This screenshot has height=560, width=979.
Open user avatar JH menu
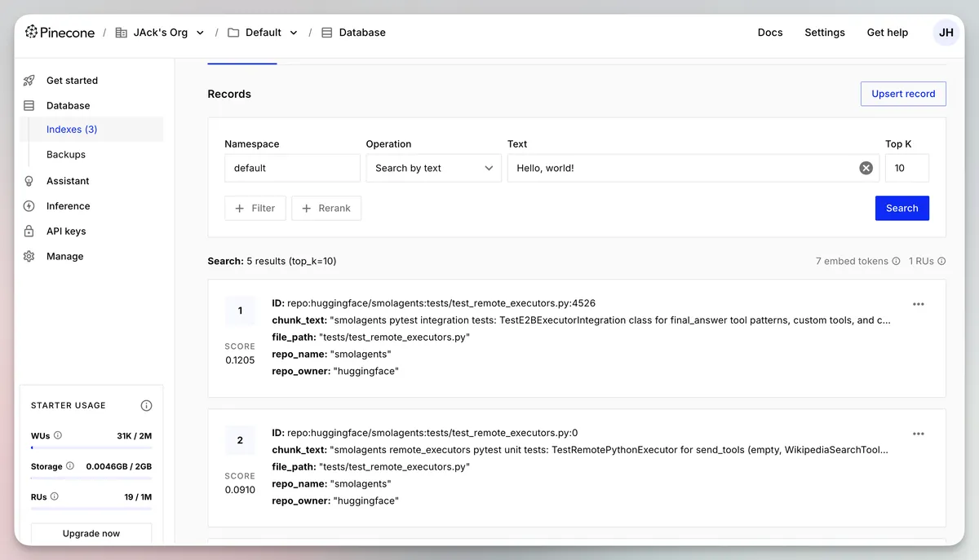pyautogui.click(x=946, y=33)
